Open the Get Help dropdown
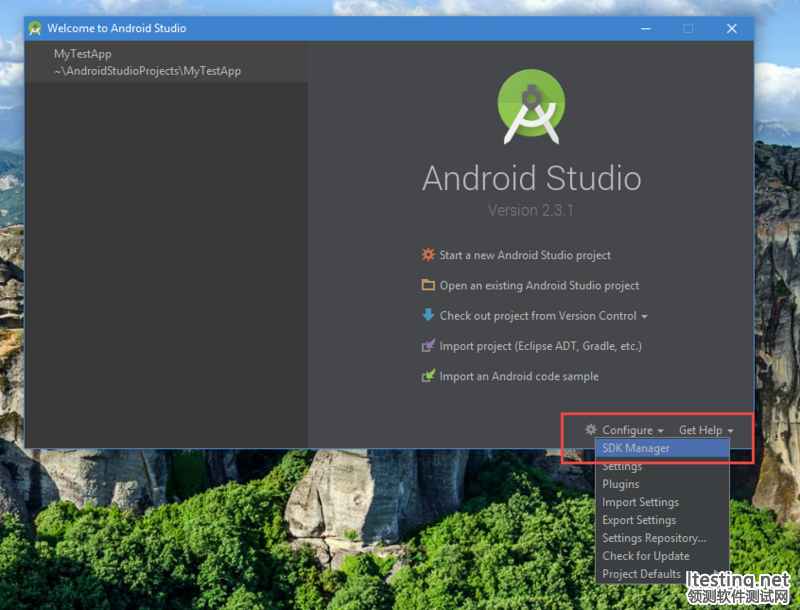 tap(706, 430)
